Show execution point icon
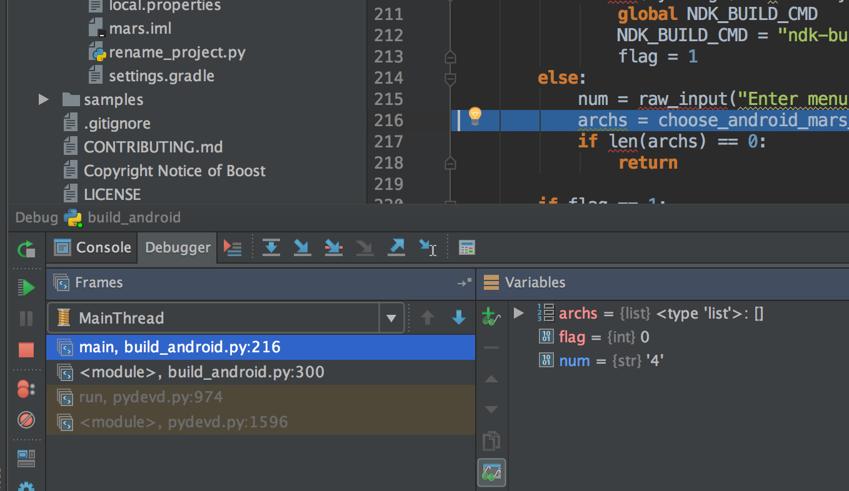Viewport: 849px width, 491px height. click(x=233, y=248)
